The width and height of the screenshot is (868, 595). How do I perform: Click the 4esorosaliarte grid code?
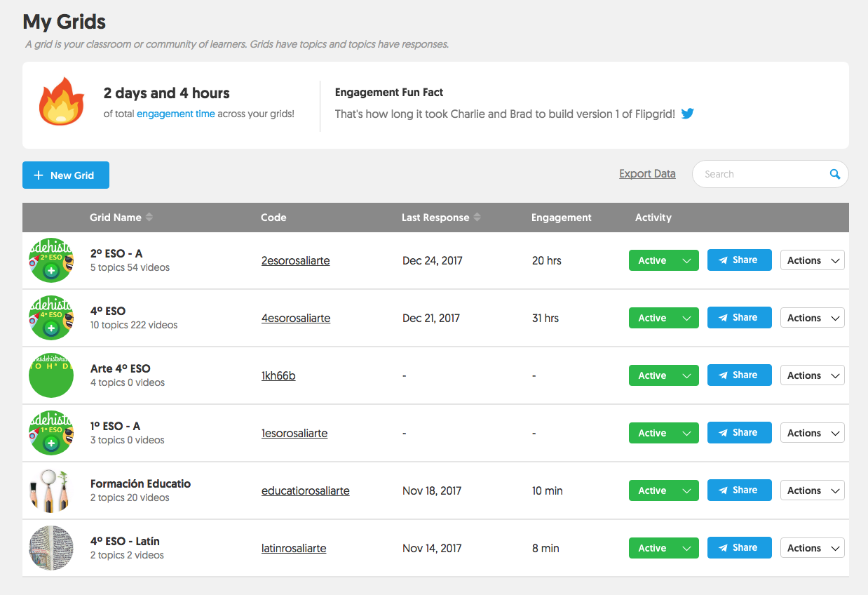click(296, 318)
